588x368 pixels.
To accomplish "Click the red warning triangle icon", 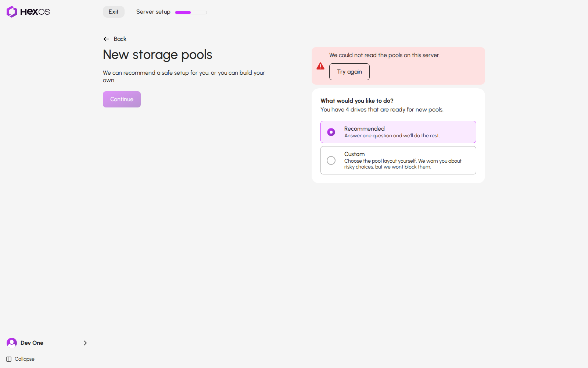I will (x=320, y=66).
